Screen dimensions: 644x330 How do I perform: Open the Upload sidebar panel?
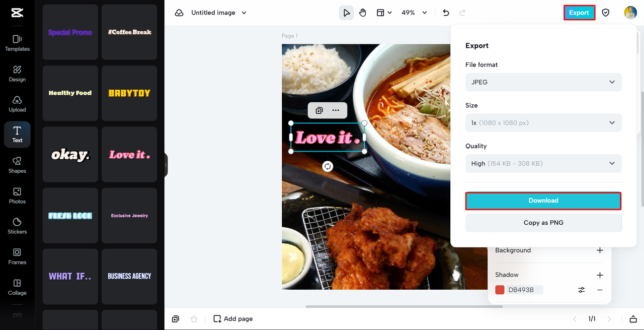point(17,104)
